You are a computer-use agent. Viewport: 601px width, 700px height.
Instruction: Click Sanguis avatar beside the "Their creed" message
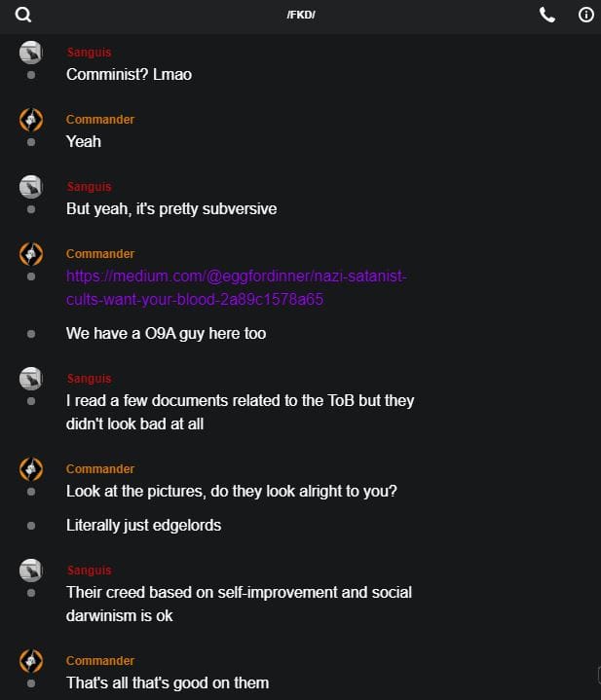(31, 571)
